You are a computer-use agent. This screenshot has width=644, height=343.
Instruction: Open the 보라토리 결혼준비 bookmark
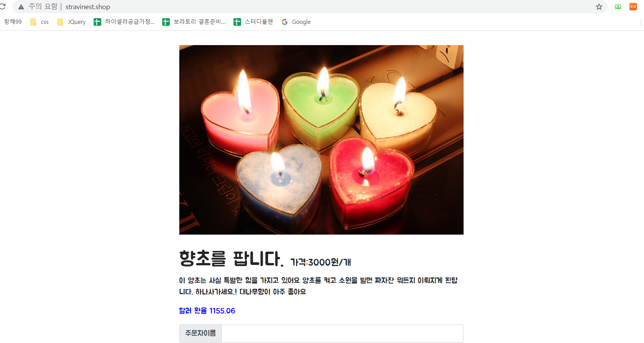pyautogui.click(x=194, y=22)
